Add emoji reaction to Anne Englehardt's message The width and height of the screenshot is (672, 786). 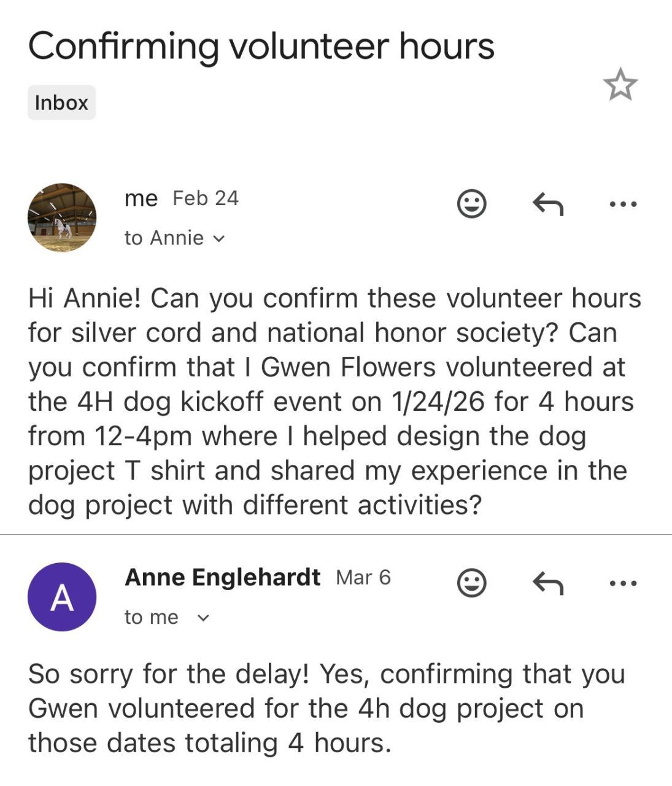pyautogui.click(x=472, y=583)
